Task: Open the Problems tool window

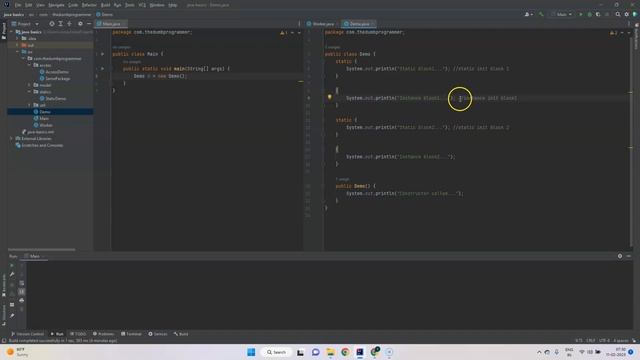Action: 104,334
